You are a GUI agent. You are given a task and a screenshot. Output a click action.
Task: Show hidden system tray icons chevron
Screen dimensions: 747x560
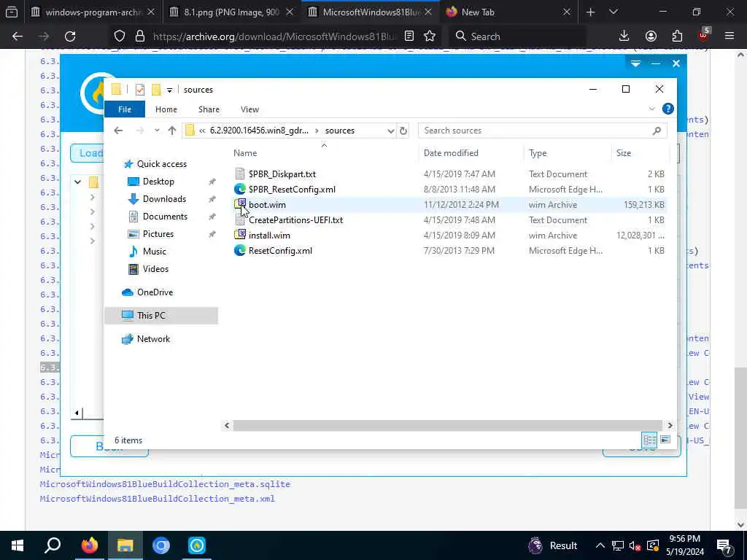pos(600,545)
